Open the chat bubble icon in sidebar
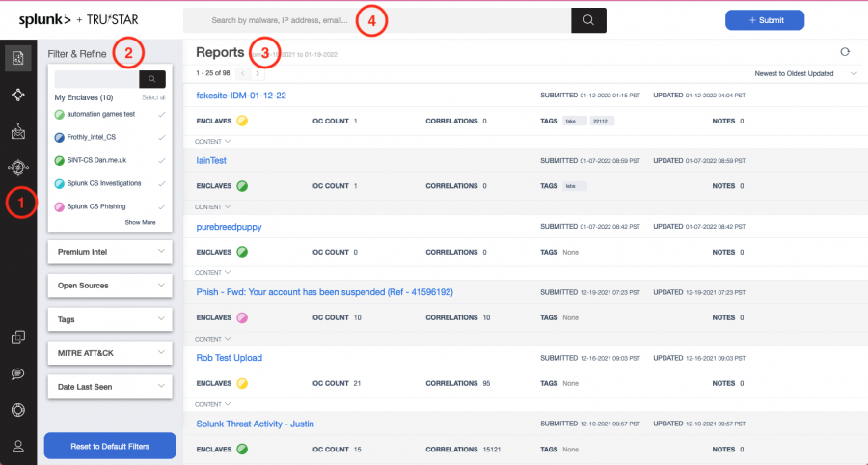Screen dimensions: 868x465 (x=18, y=373)
